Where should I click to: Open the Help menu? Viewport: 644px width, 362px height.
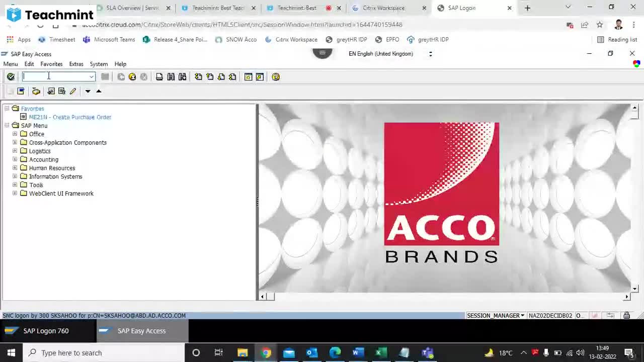point(120,64)
